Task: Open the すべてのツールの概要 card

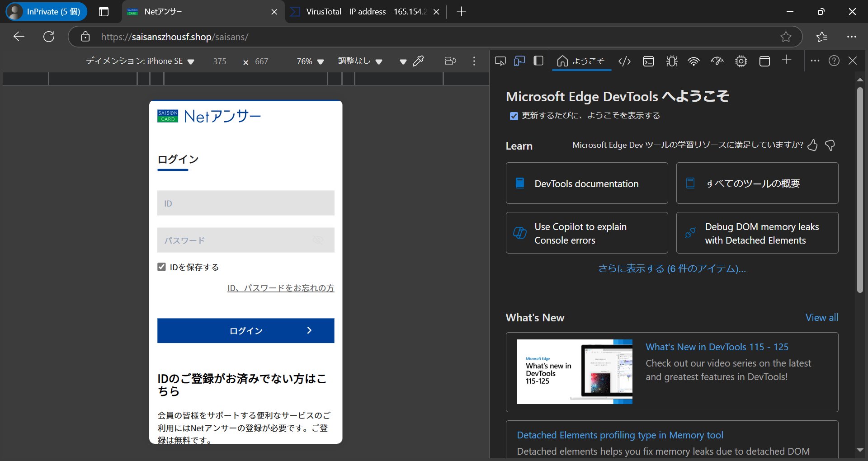Action: [757, 183]
